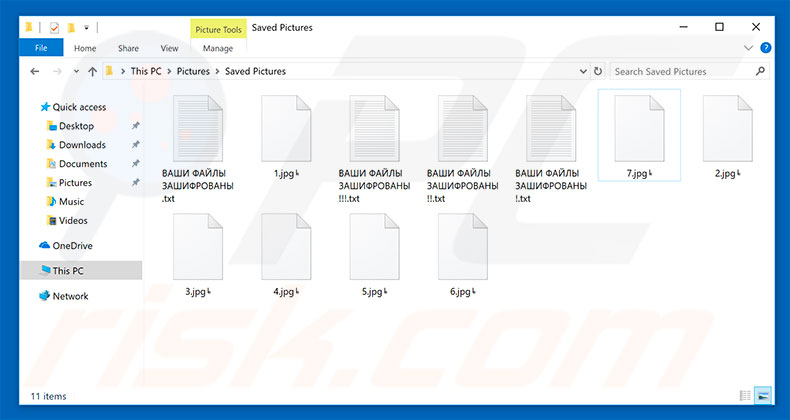790x420 pixels.
Task: Expand the chevron after Pictures breadcrumb
Action: click(x=217, y=72)
